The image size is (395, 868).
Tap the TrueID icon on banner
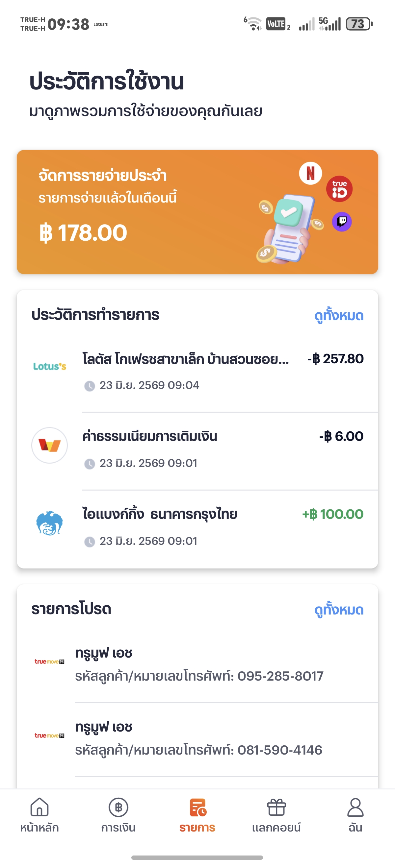[339, 189]
